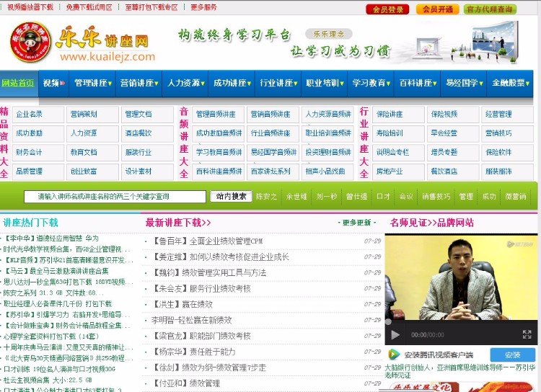This screenshot has height=392, width=541.
Task: Expand 人力资源 dropdown menu
Action: click(185, 83)
